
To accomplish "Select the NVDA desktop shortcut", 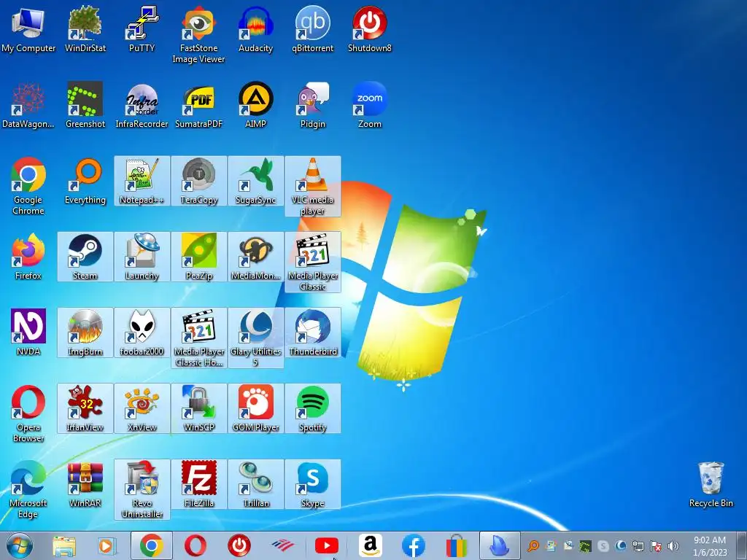I will (28, 332).
